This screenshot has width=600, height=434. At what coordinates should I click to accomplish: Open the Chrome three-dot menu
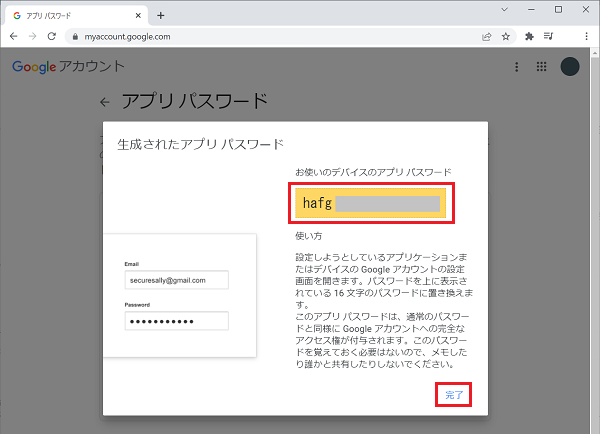(x=584, y=36)
